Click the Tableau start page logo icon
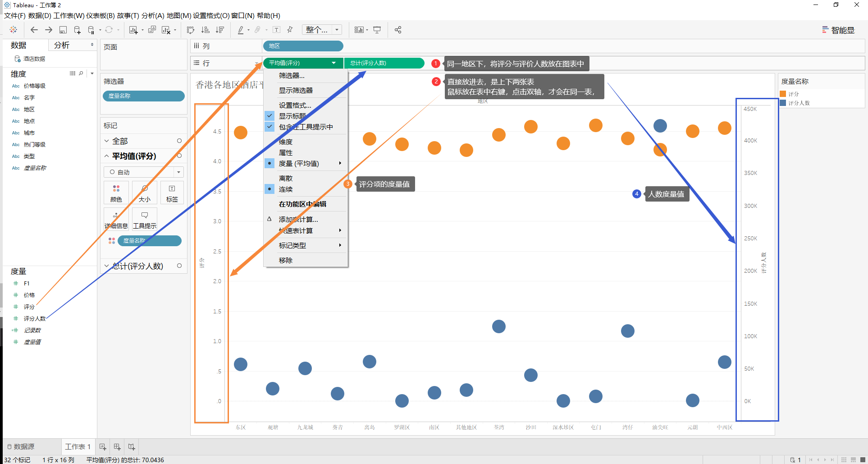The width and height of the screenshot is (868, 464). click(x=14, y=30)
